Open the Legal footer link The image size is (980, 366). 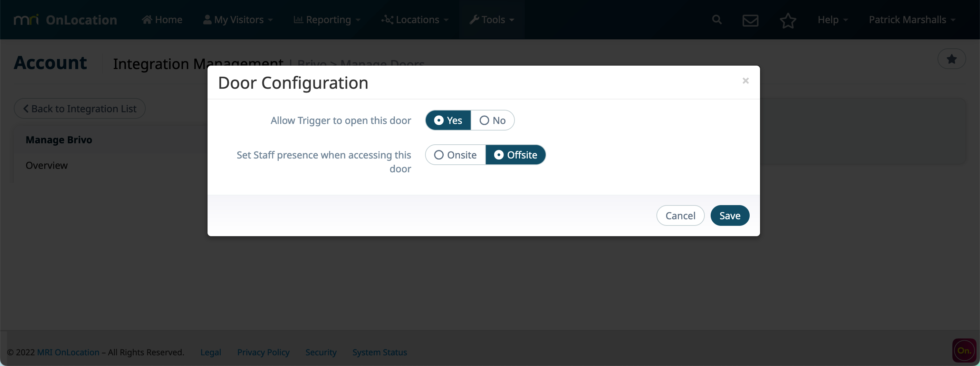[211, 352]
